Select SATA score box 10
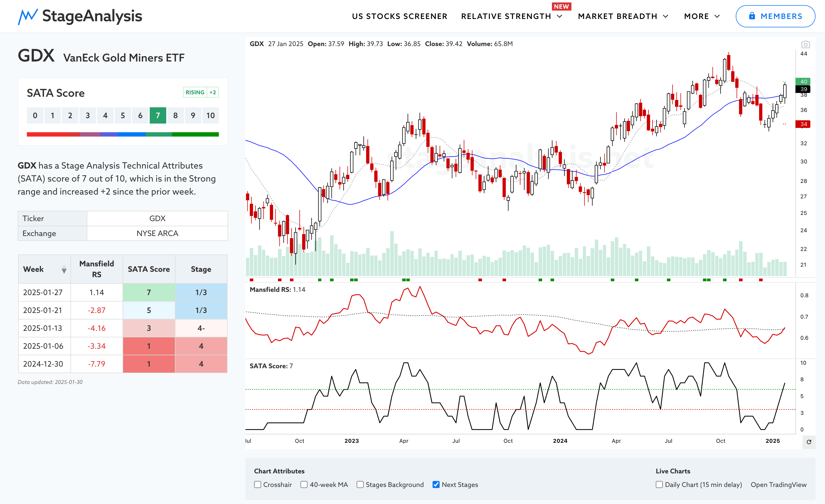825x504 pixels. tap(210, 115)
